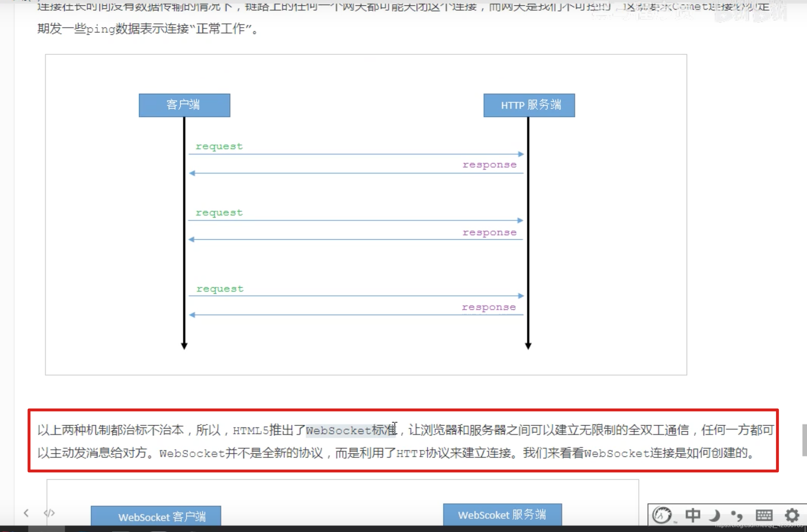Open IME settings gear icon
The height and width of the screenshot is (532, 807).
792,515
